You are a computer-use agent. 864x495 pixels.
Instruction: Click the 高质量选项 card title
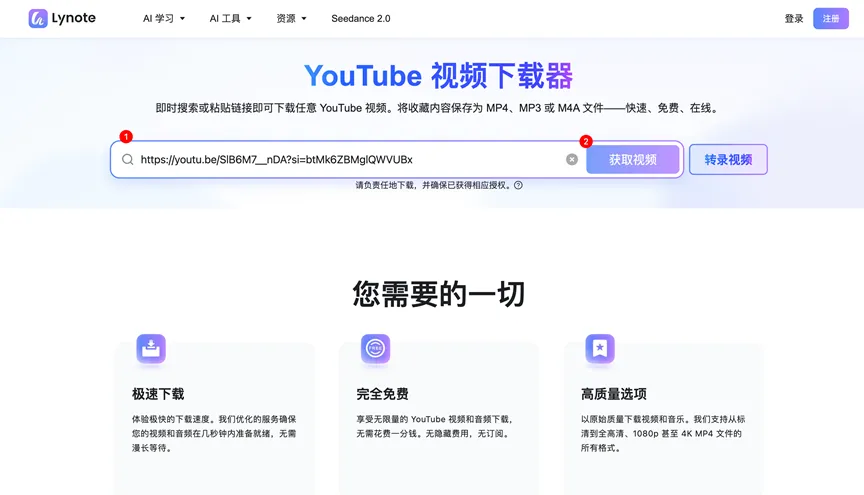(x=614, y=394)
